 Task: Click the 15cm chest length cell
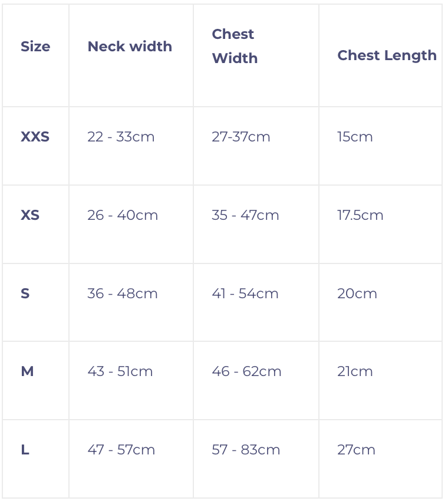pos(355,137)
